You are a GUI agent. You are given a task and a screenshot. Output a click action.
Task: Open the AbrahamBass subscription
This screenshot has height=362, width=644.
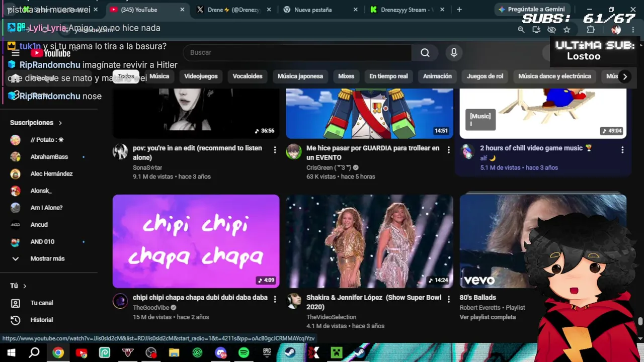(x=49, y=157)
